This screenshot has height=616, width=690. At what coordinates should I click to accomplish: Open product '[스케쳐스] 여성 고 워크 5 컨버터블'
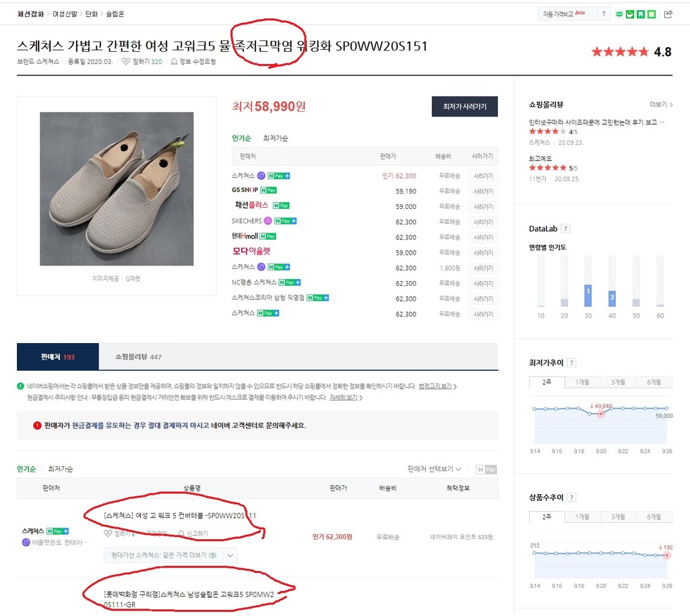point(179,516)
